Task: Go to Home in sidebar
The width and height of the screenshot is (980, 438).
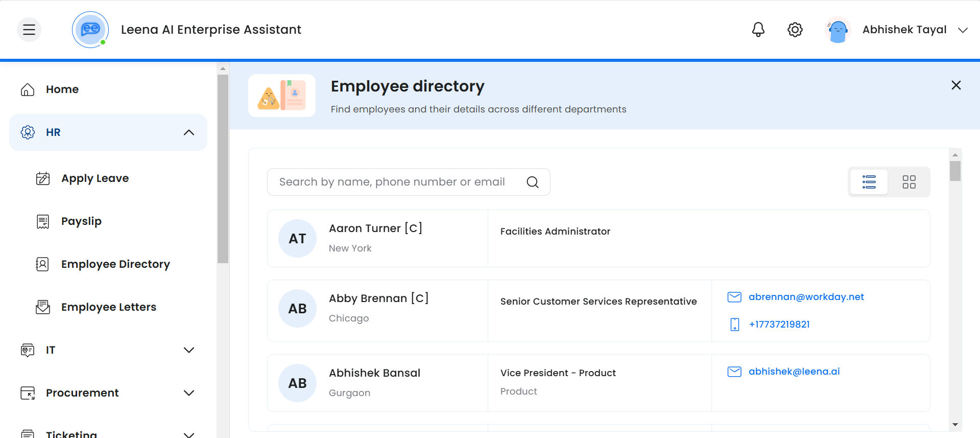Action: (62, 89)
